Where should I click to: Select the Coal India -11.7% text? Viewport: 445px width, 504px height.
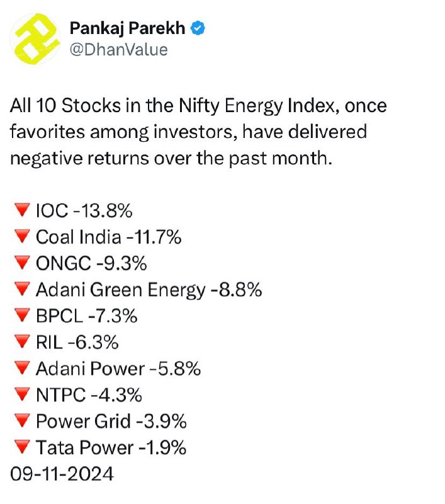click(x=108, y=238)
